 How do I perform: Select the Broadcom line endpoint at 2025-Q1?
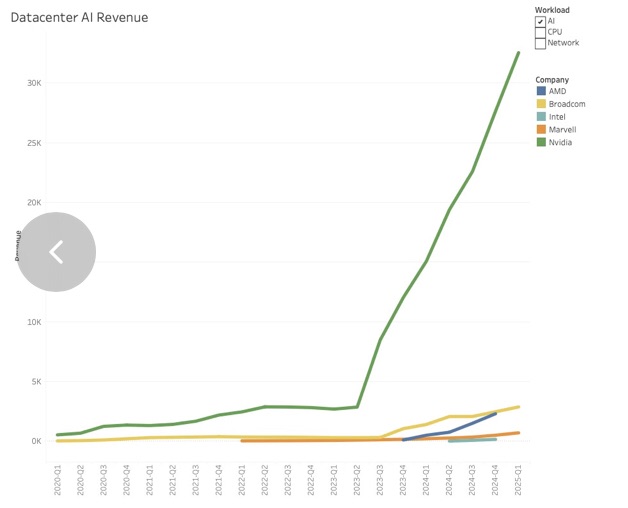coord(518,407)
